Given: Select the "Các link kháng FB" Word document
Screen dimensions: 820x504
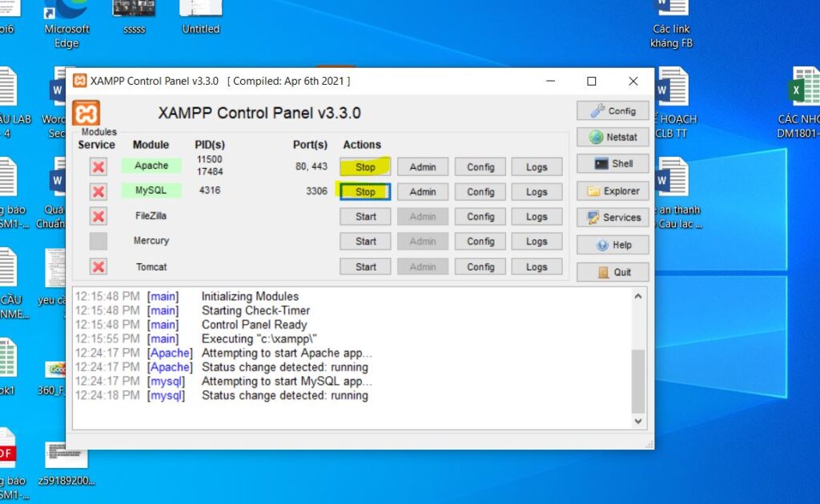Looking at the screenshot, I should 671,23.
